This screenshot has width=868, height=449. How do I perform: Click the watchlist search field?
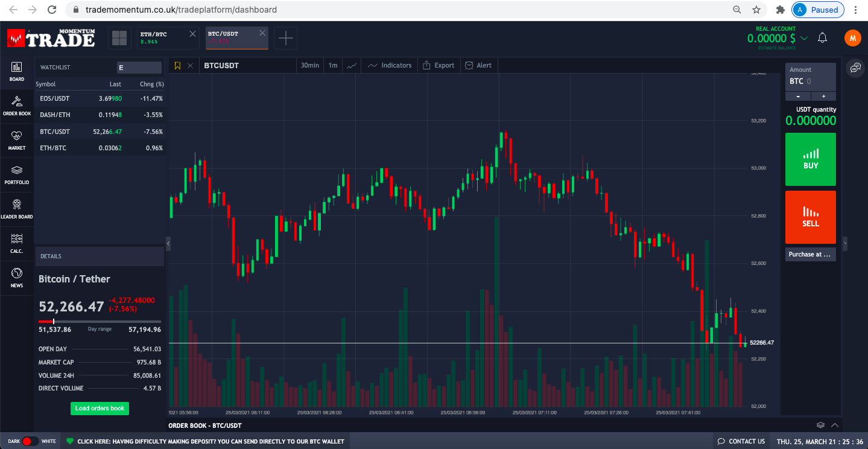(x=139, y=68)
